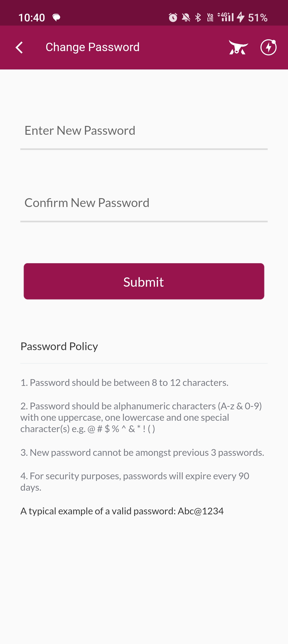Tap the 90 days expiry rule
Screen dimensions: 288x644
[135, 482]
